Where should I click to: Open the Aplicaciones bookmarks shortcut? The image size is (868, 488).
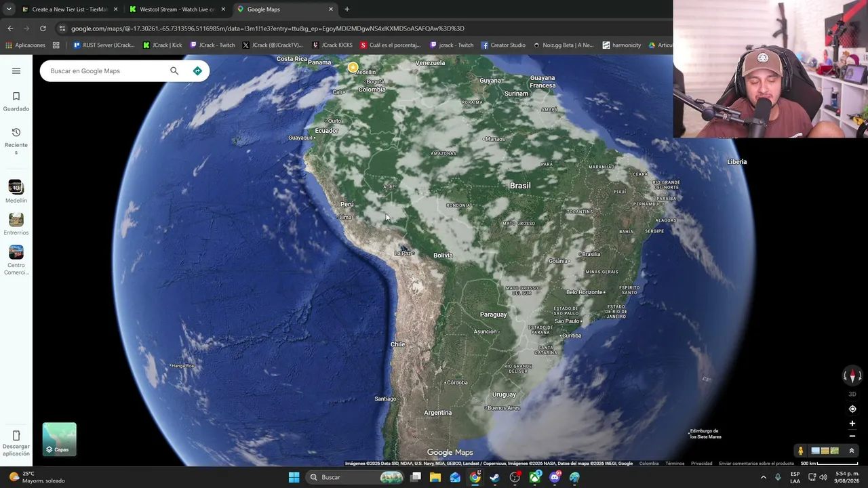click(26, 45)
